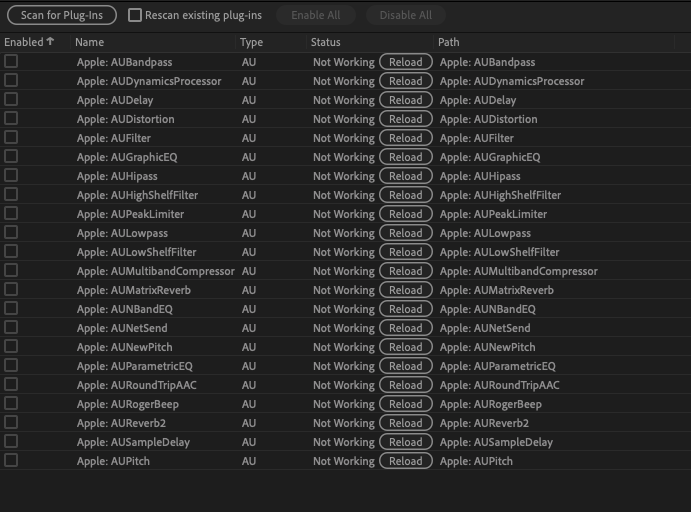Reload the AUReverb2 plug-in
691x512 pixels.
(x=405, y=423)
